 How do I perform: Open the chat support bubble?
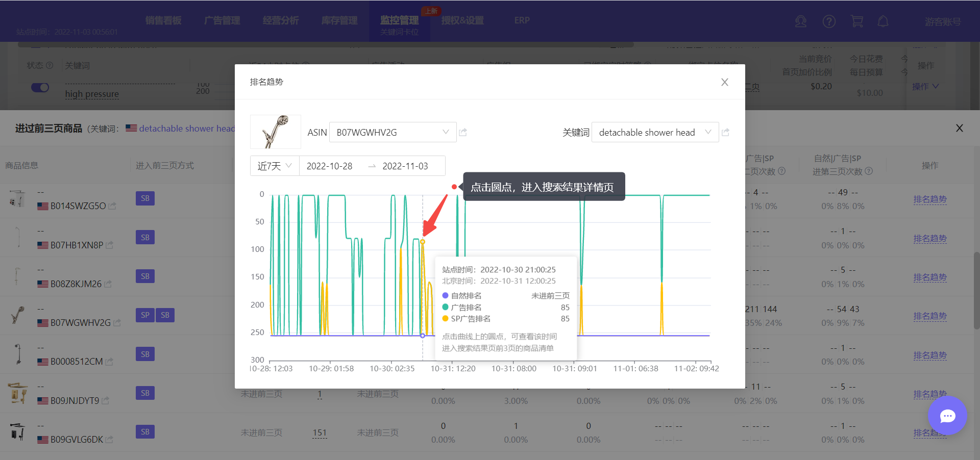point(947,416)
